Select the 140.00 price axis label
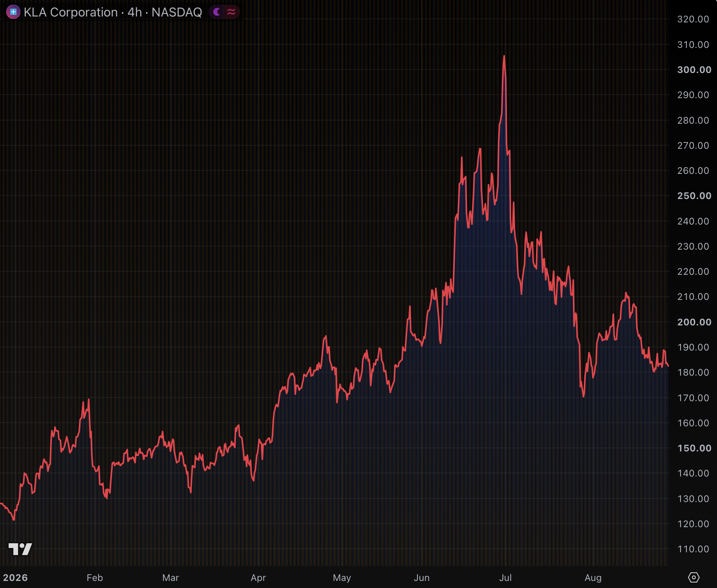The height and width of the screenshot is (588, 717). 693,473
